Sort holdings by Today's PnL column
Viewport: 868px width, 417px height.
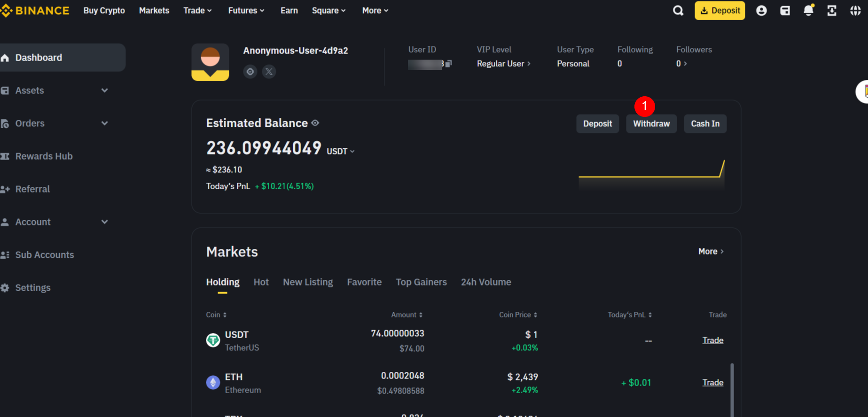pos(630,315)
